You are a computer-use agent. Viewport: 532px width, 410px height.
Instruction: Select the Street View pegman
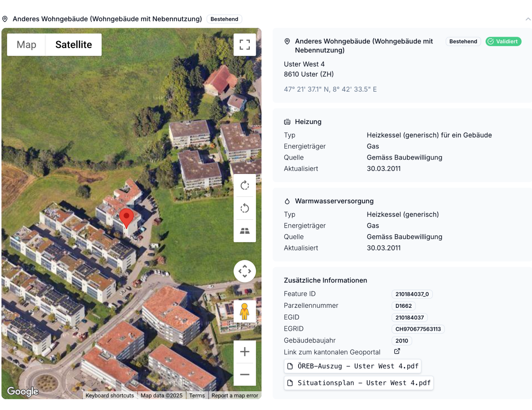[x=244, y=311]
